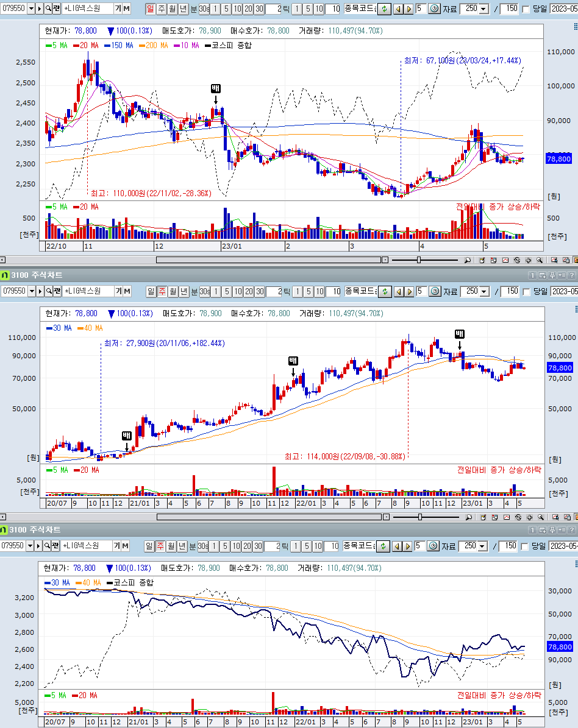Click M button next to stock name in bottom chart

click(125, 545)
